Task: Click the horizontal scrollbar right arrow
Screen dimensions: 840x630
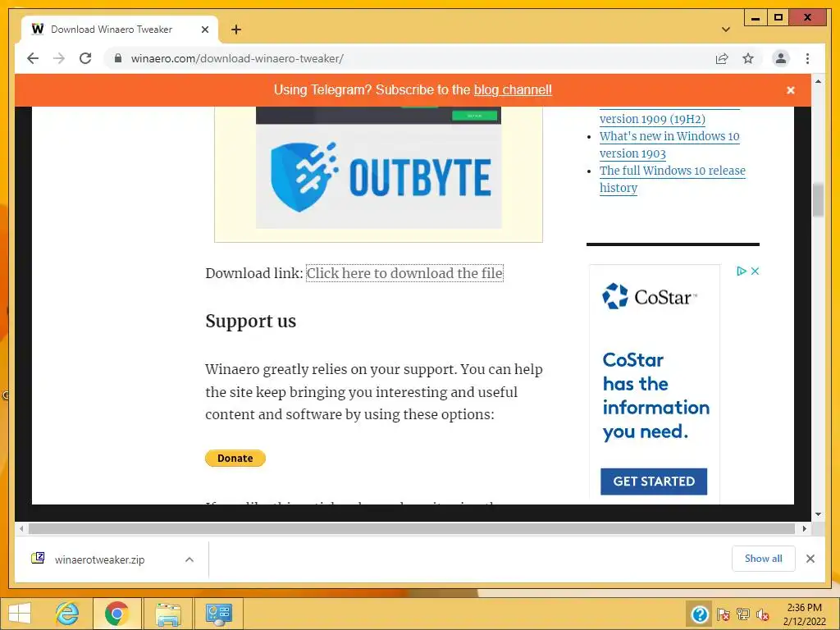Action: [x=804, y=529]
